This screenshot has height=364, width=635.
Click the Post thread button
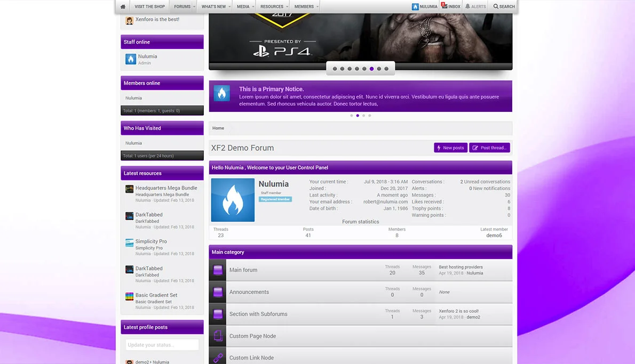489,148
